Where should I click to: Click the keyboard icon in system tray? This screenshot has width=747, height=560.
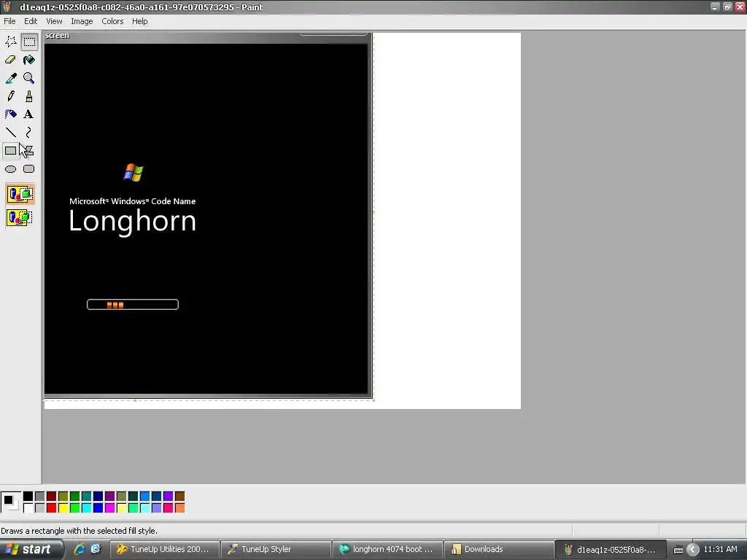(678, 550)
